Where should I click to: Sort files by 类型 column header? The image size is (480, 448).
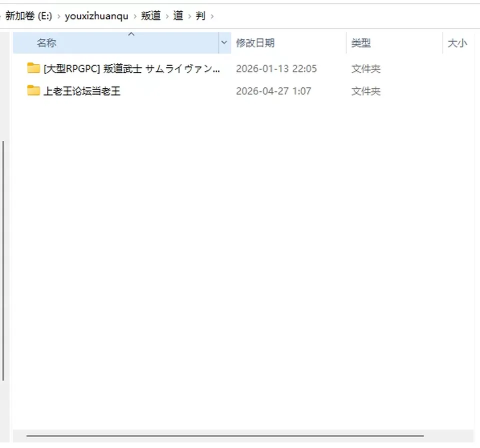394,43
